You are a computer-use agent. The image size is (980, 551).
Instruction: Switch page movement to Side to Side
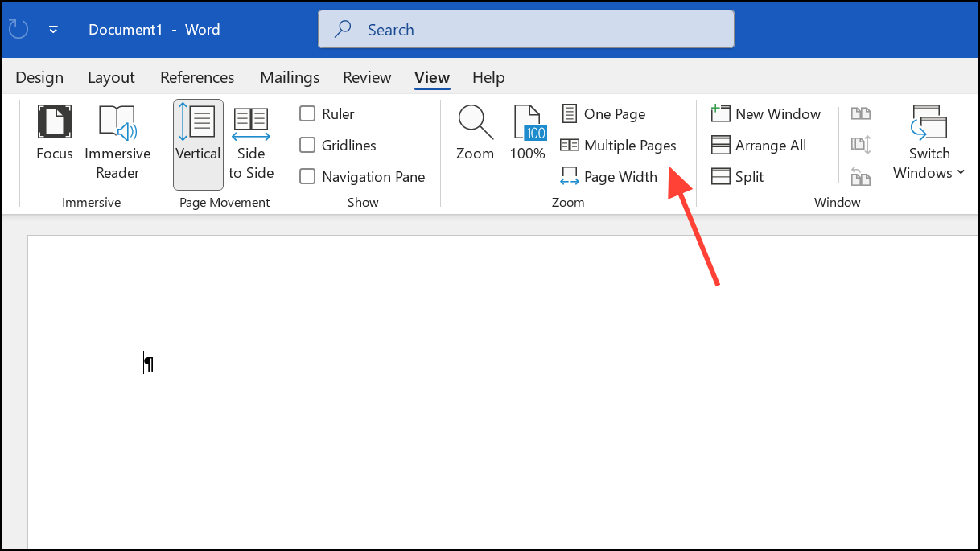251,141
